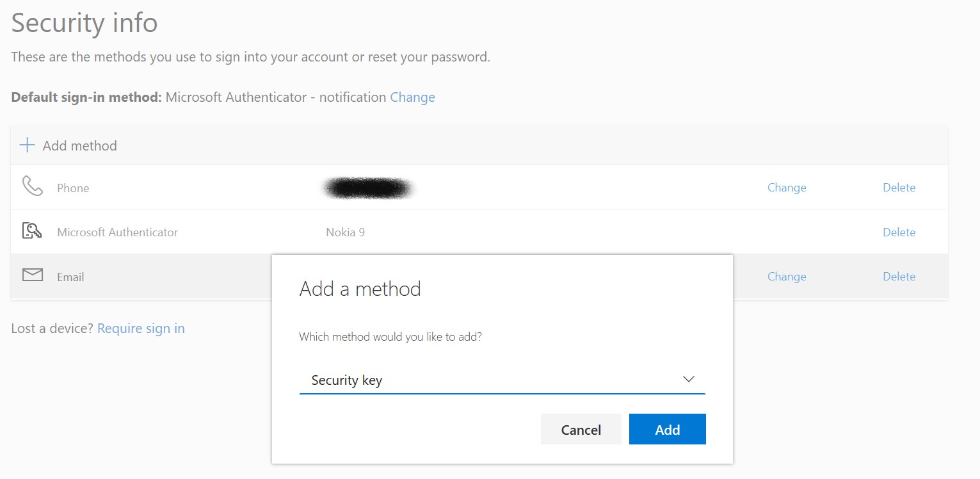Delete the Microsoft Authenticator method
Screen dimensions: 980x479
(899, 232)
